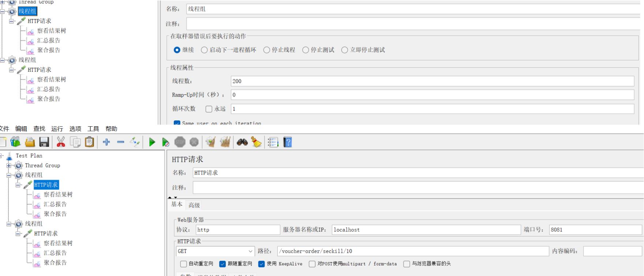Open the 帮助 menu
Viewport: 644px width, 276px height.
point(111,128)
